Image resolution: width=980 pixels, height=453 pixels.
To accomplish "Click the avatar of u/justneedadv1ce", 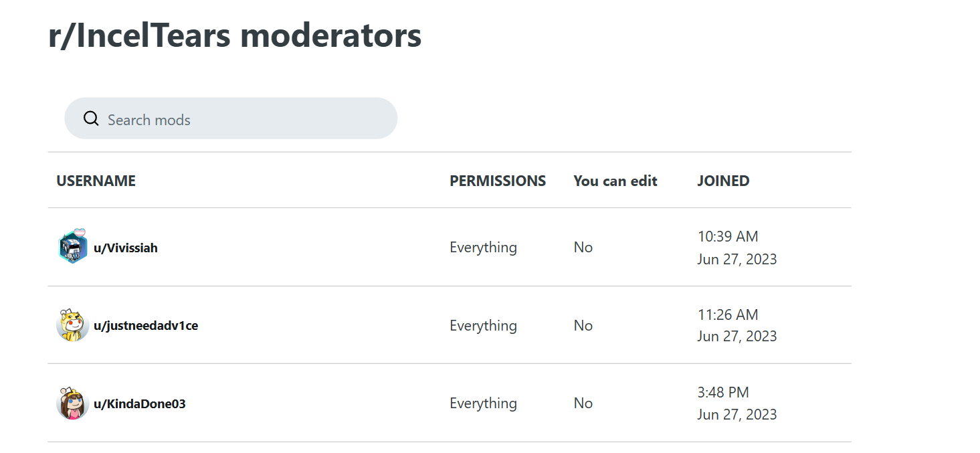I will (x=73, y=326).
